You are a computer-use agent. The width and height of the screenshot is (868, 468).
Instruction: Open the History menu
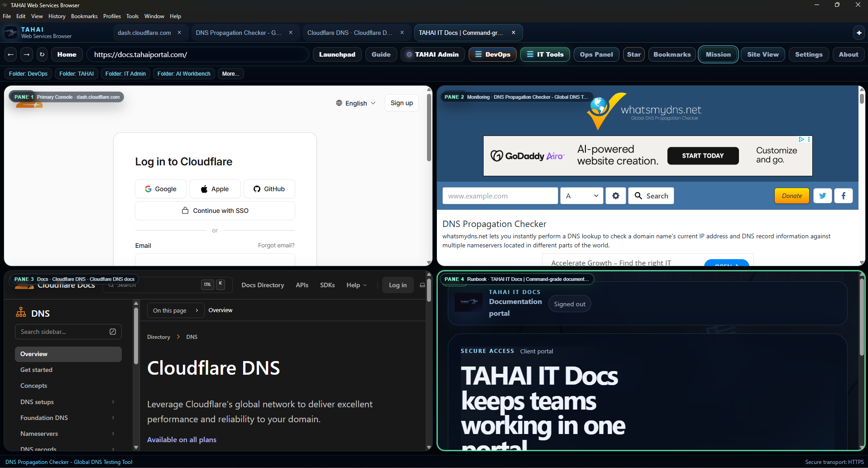[57, 16]
